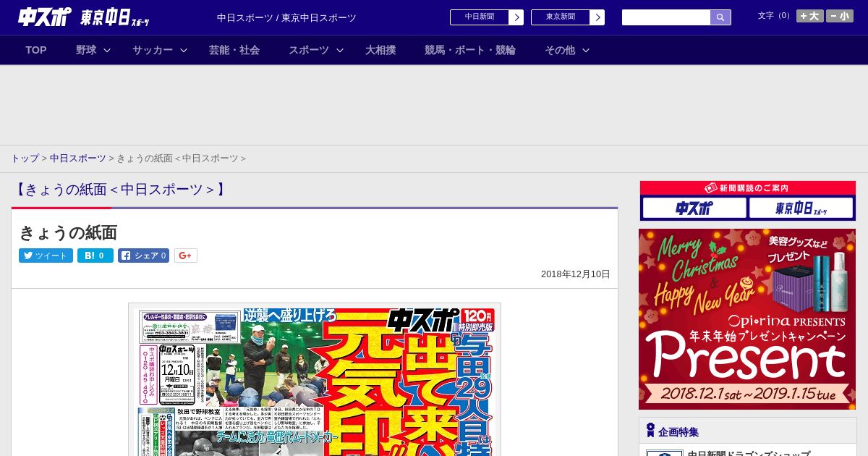Screen dimensions: 868x456
Task: Click the 2018年12月10日 date text
Action: (576, 274)
